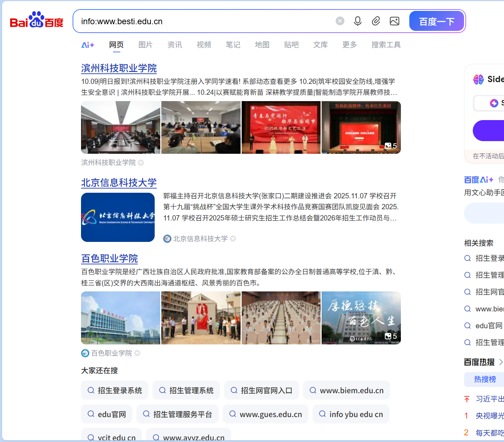Switch to the 贴吧 tab
Viewport: 504px width, 442px height.
(291, 45)
